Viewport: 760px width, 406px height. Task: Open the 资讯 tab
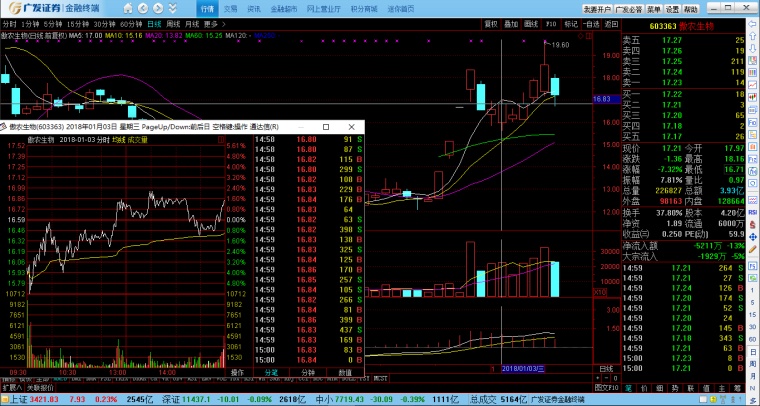254,9
